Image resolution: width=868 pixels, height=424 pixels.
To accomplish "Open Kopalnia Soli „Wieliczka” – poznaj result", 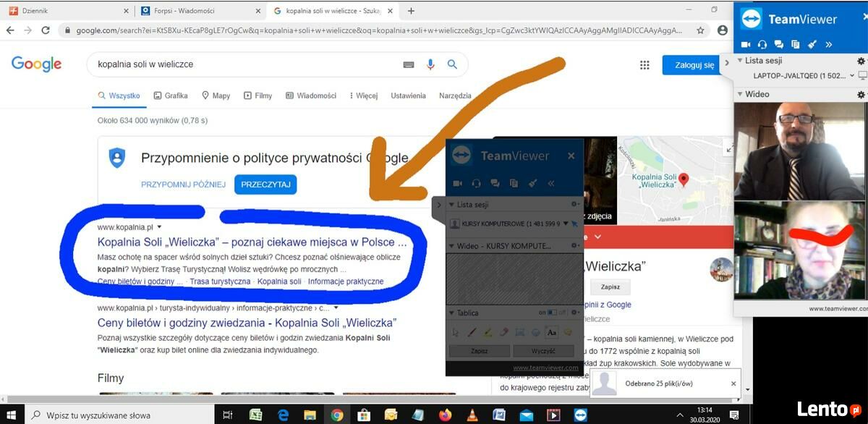I will coord(252,242).
